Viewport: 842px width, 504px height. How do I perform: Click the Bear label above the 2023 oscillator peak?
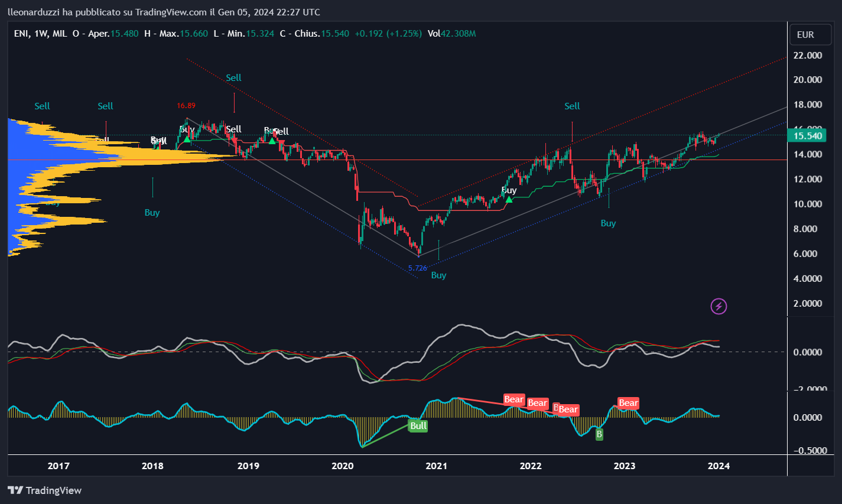point(628,403)
